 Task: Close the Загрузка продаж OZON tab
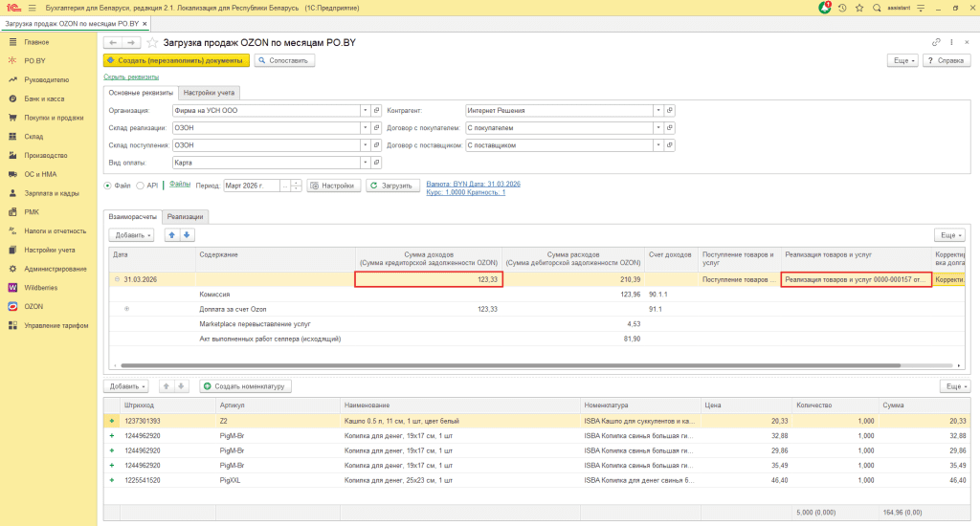145,24
